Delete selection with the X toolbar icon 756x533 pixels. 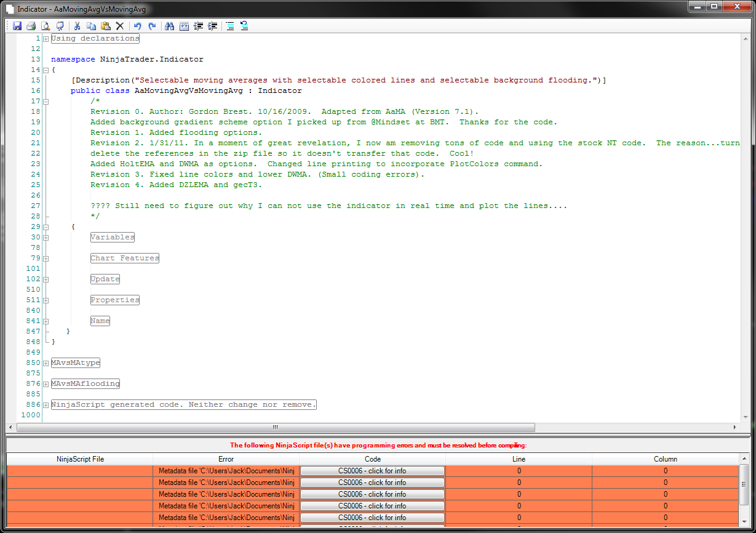tap(120, 26)
